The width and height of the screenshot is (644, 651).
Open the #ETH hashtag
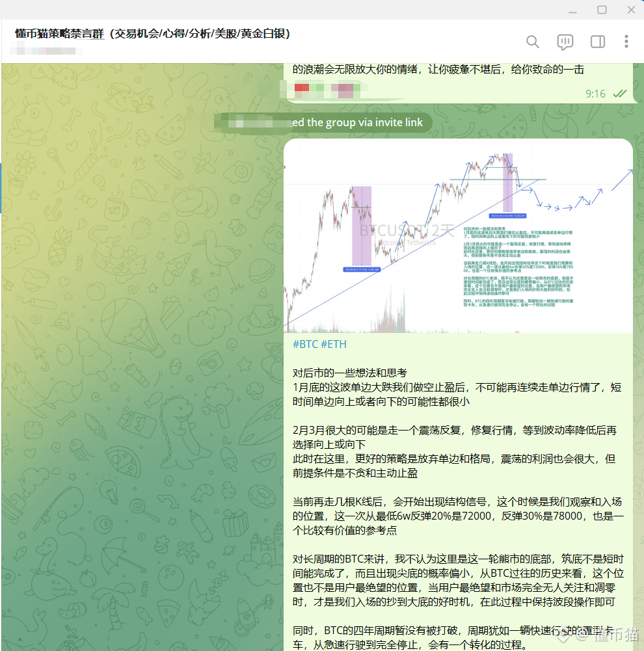[334, 344]
